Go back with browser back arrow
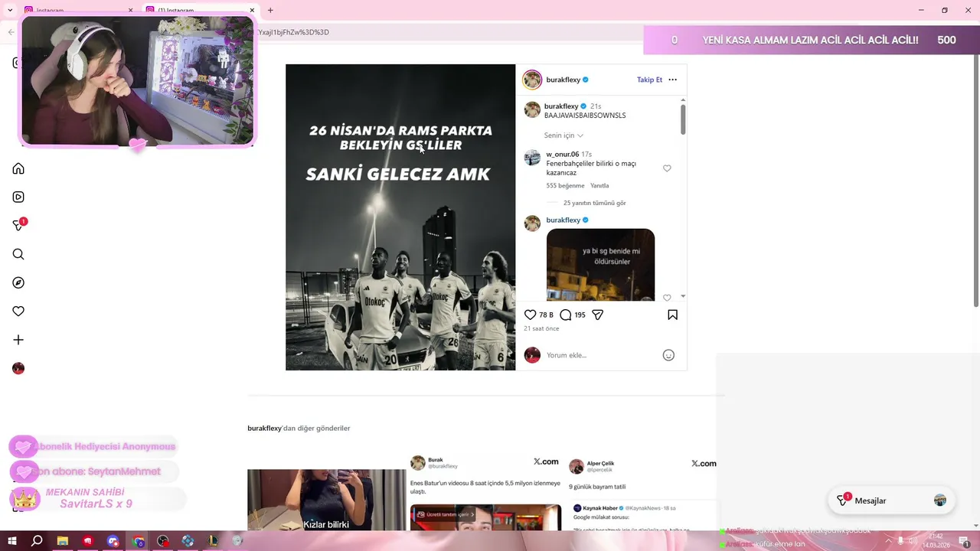This screenshot has height=551, width=980. click(x=11, y=32)
